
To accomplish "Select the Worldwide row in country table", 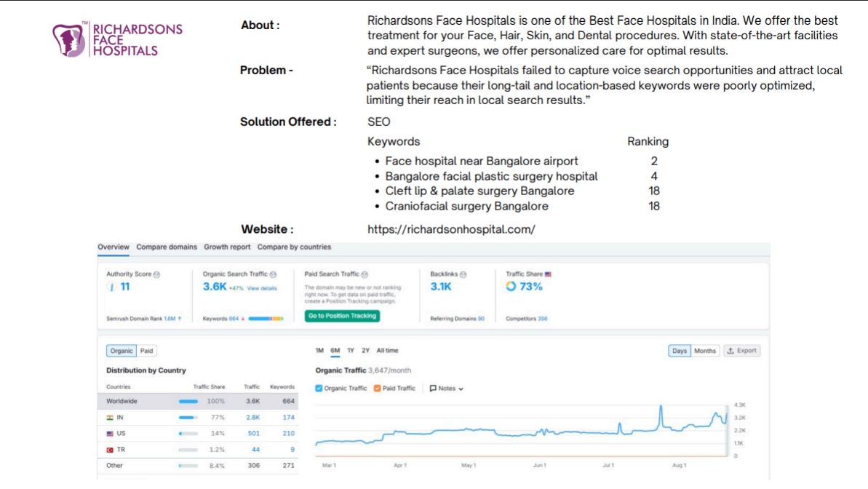I will [198, 401].
